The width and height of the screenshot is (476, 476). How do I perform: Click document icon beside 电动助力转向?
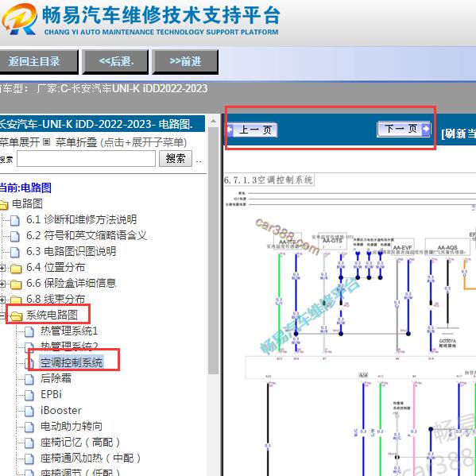pyautogui.click(x=29, y=427)
